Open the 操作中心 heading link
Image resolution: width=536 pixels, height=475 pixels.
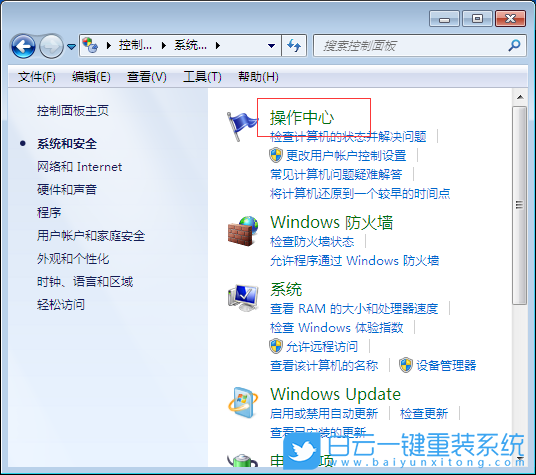click(302, 118)
